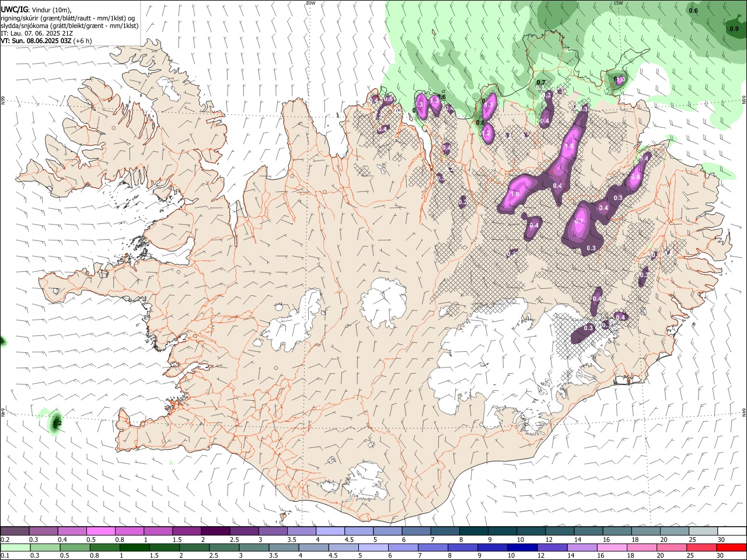
Task: Pick snow scale swatch between 0.5 and 0.8
Action: click(100, 531)
